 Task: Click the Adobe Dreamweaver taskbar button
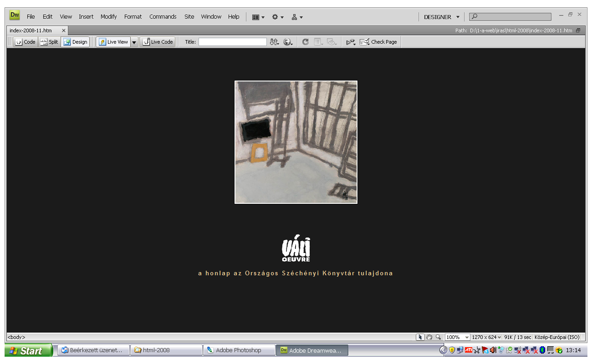pos(313,350)
